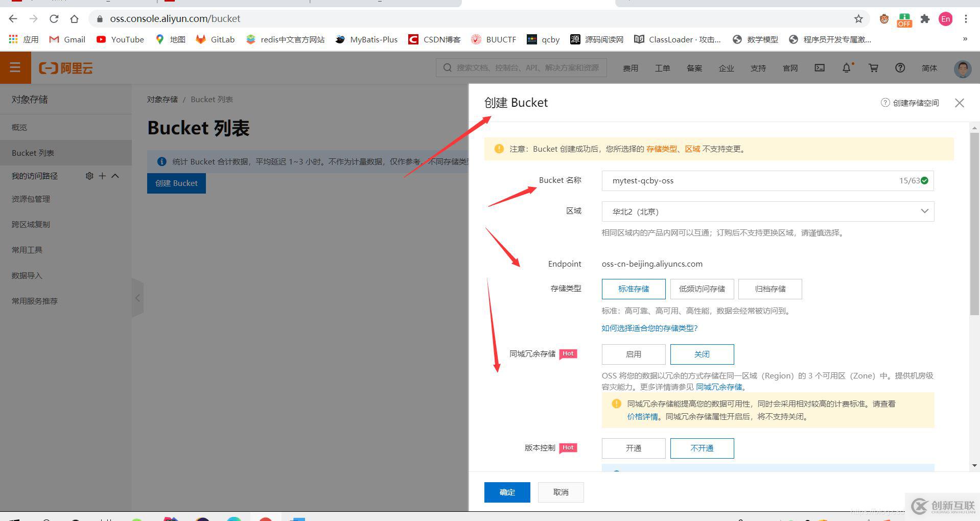Screen dimensions: 980x521
Task: Click the notifications bell icon
Action: (846, 67)
